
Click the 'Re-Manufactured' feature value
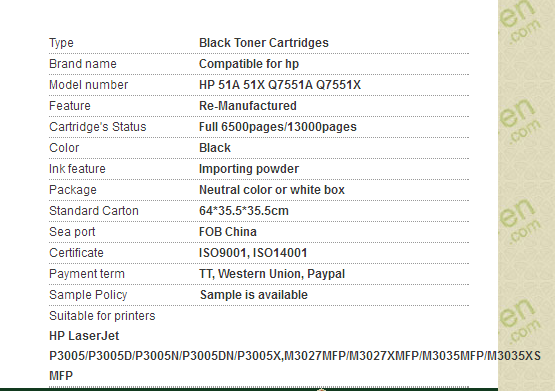[248, 106]
